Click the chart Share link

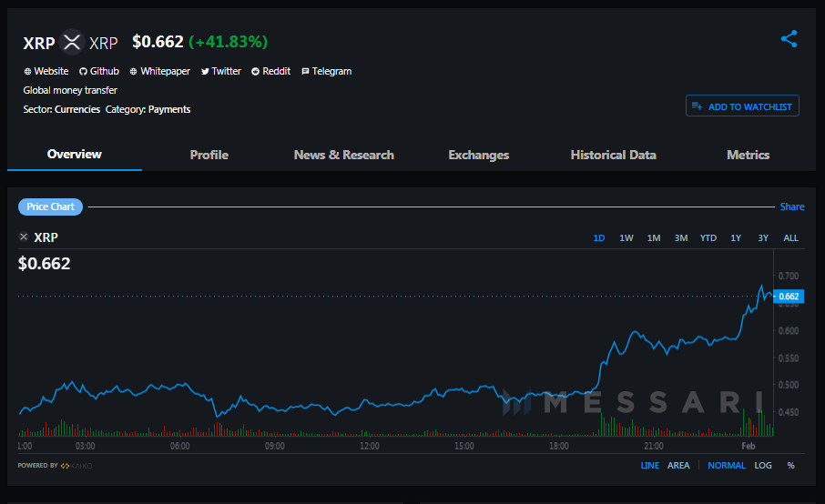pyautogui.click(x=792, y=207)
